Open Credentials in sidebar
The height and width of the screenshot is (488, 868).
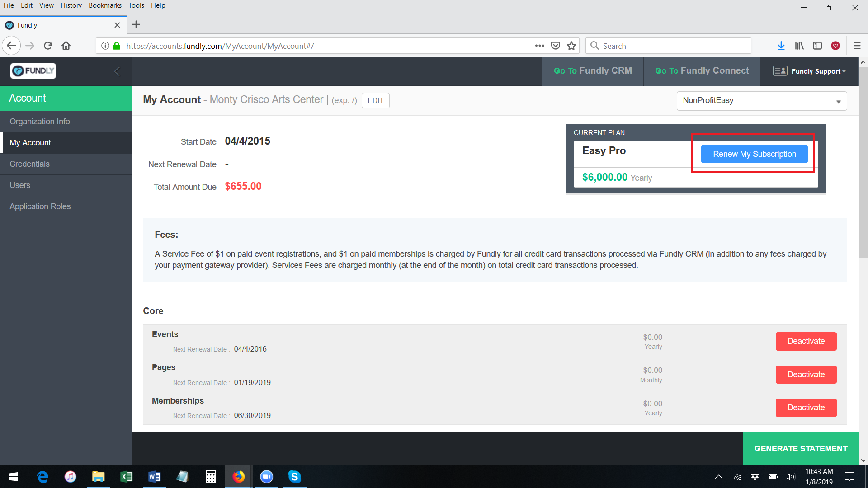pyautogui.click(x=66, y=164)
